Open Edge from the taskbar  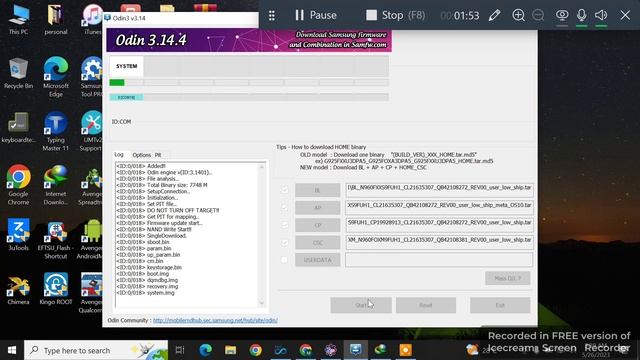[x=205, y=350]
